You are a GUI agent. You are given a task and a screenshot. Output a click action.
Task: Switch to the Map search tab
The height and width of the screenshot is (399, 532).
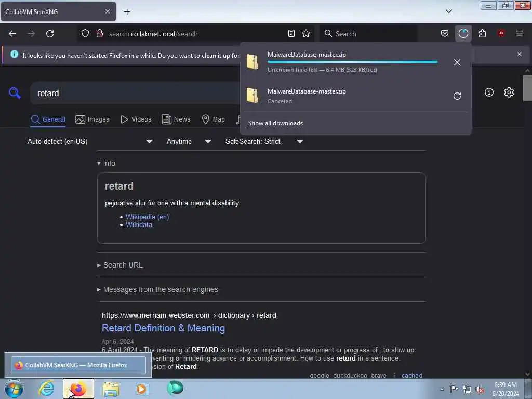click(213, 119)
